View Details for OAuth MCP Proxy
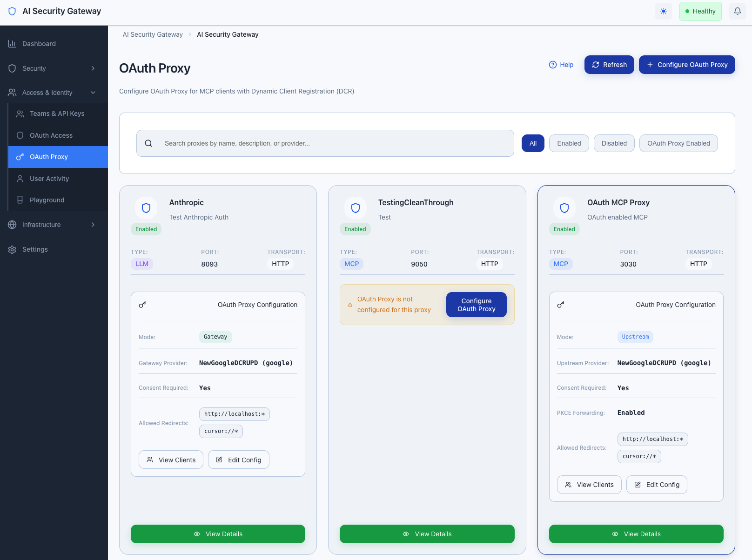The image size is (752, 560). coord(636,534)
